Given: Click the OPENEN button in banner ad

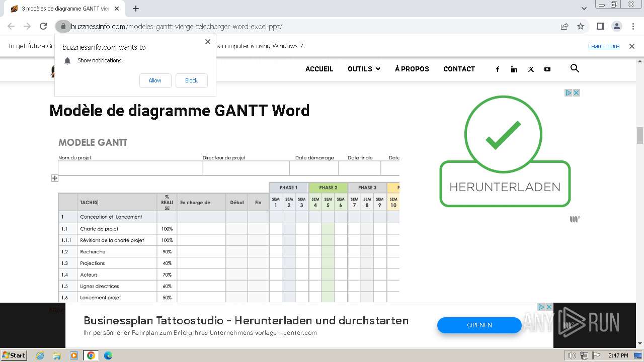Looking at the screenshot, I should coord(479,325).
